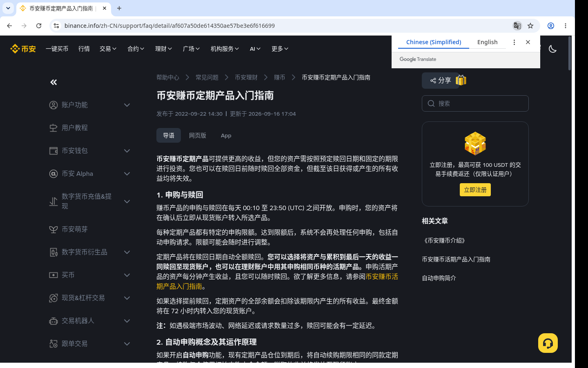Close the Google Translate popup
This screenshot has height=368, width=588.
[x=528, y=42]
